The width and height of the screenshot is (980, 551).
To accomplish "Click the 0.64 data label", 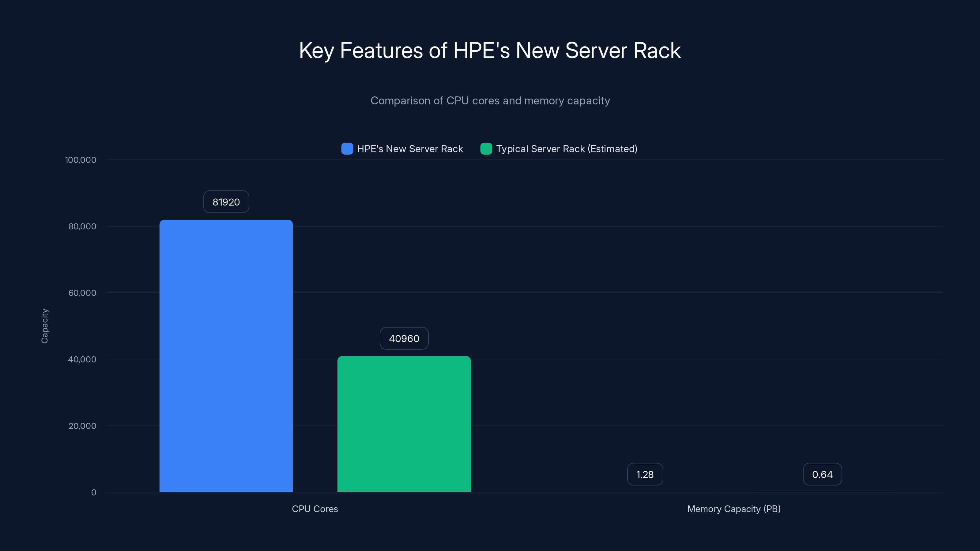I will click(x=823, y=474).
